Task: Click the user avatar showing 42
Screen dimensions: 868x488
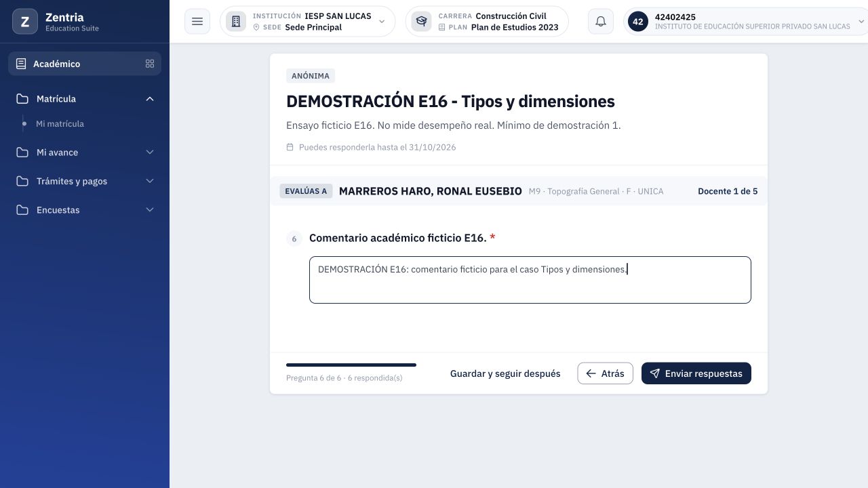Action: pos(638,22)
